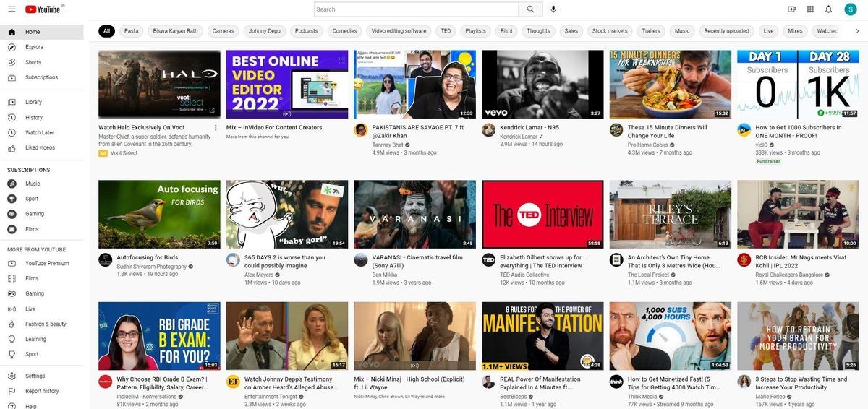Select the Pasta filter chip
This screenshot has width=868, height=409.
pyautogui.click(x=131, y=31)
